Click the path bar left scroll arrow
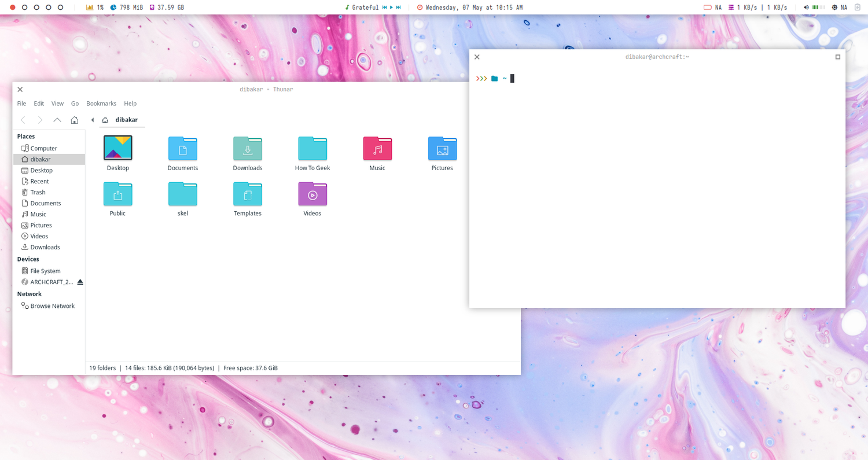Image resolution: width=868 pixels, height=460 pixels. (93, 120)
